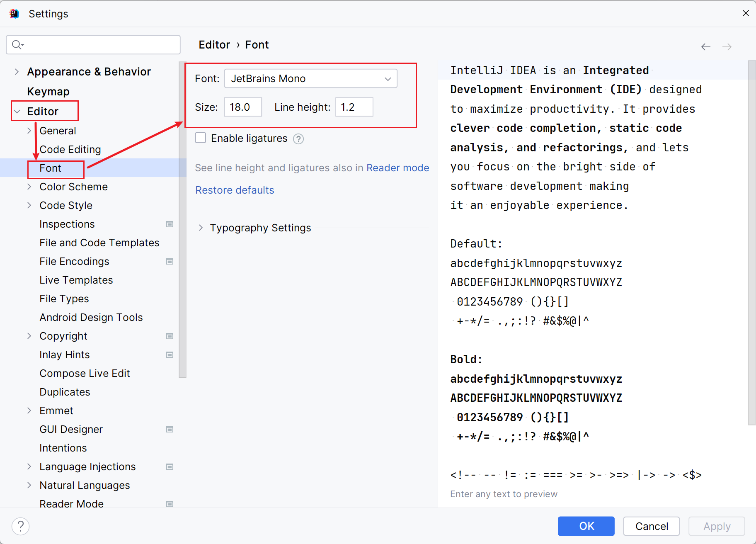
Task: Navigate forward with the right arrow icon
Action: 727,47
